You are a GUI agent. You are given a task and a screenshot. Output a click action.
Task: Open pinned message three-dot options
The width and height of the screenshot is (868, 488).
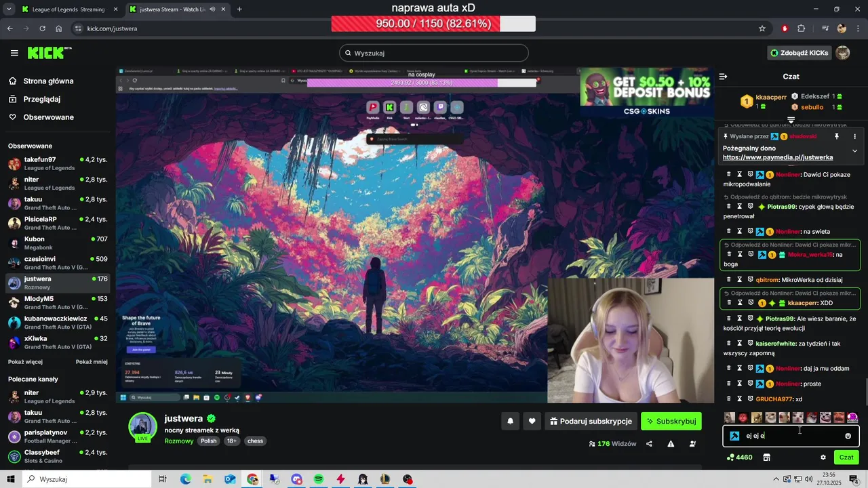(x=854, y=136)
